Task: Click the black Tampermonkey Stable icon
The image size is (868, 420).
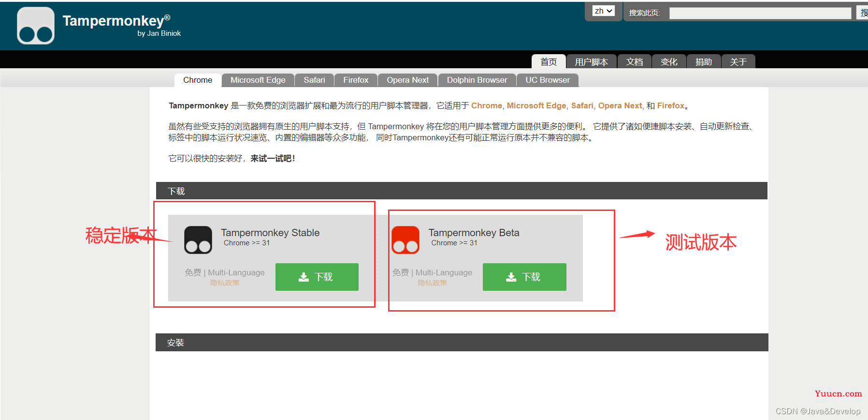Action: tap(198, 240)
